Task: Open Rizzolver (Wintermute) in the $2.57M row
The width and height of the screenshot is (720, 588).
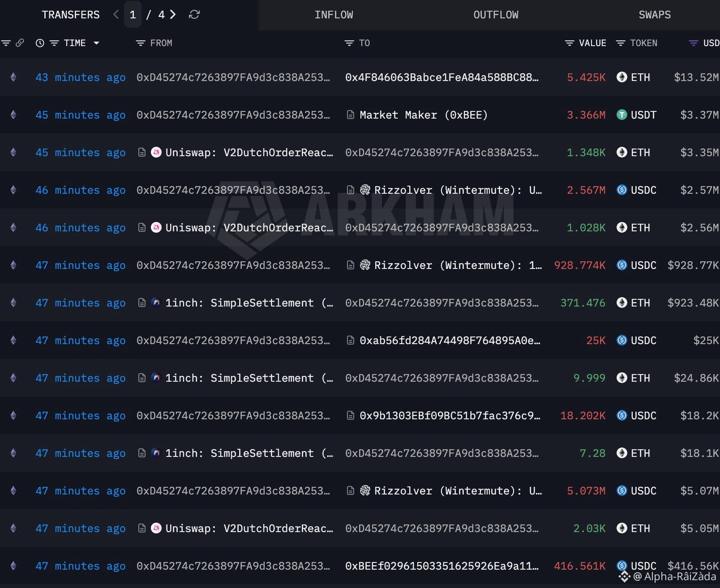Action: tap(458, 190)
